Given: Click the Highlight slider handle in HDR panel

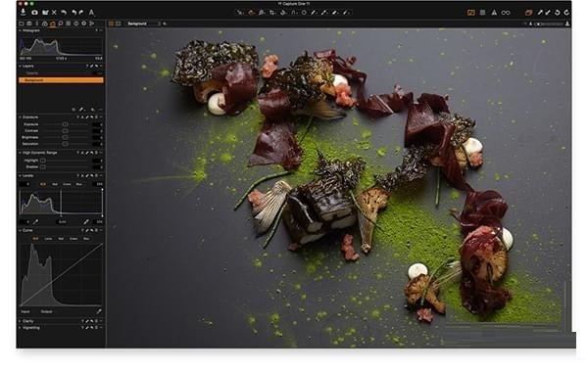Looking at the screenshot, I should 43,161.
